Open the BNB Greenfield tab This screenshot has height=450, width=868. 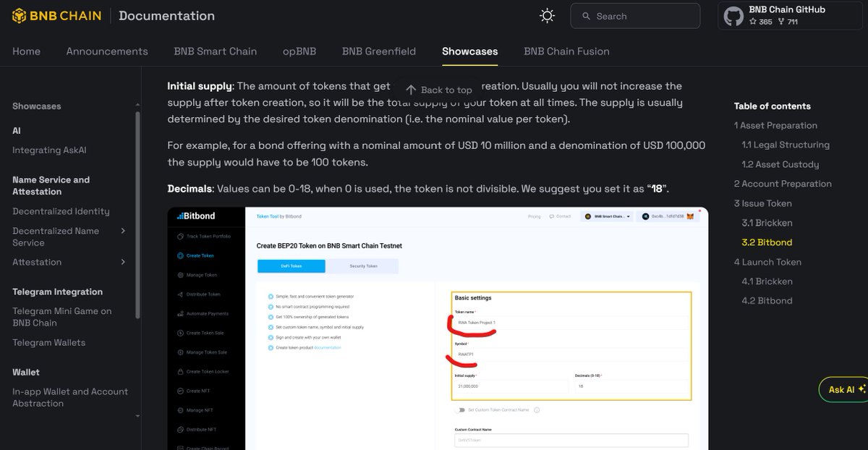tap(379, 51)
